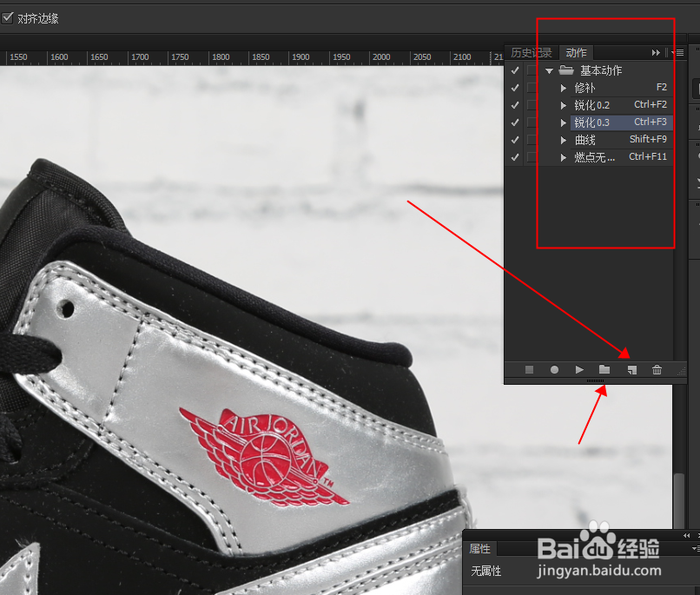Screen dimensions: 700x595
Task: Play the selected action
Action: pyautogui.click(x=579, y=369)
